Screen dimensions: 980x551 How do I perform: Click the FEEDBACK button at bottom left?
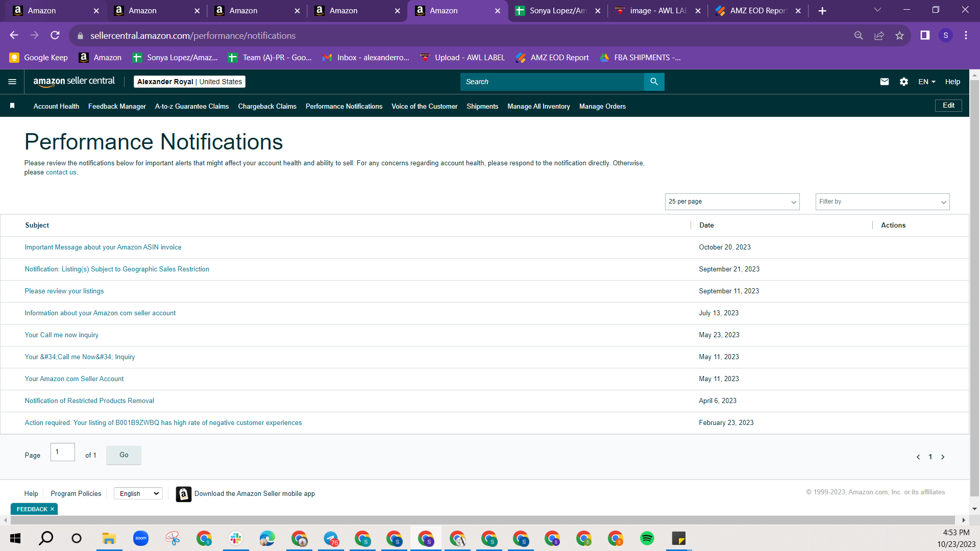pyautogui.click(x=32, y=509)
